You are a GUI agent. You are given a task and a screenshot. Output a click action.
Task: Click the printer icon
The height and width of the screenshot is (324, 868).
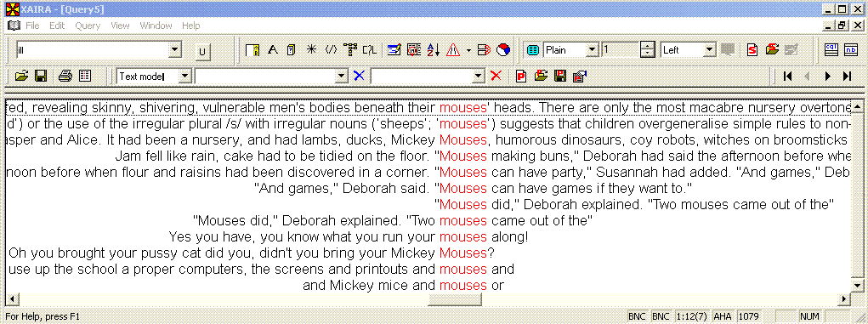coord(65,76)
